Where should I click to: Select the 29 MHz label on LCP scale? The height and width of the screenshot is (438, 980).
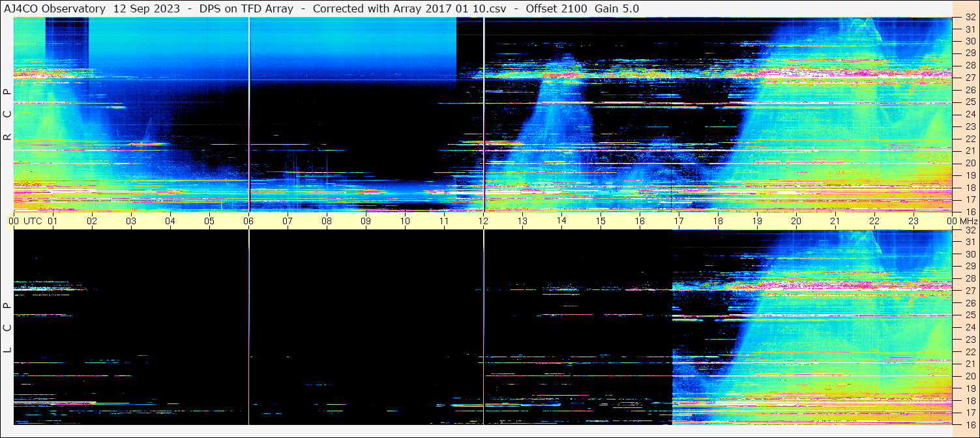pos(970,267)
